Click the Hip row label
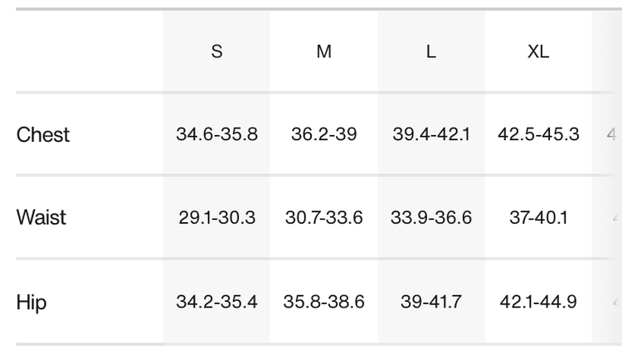Image resolution: width=622 pixels, height=364 pixels. pos(32,302)
